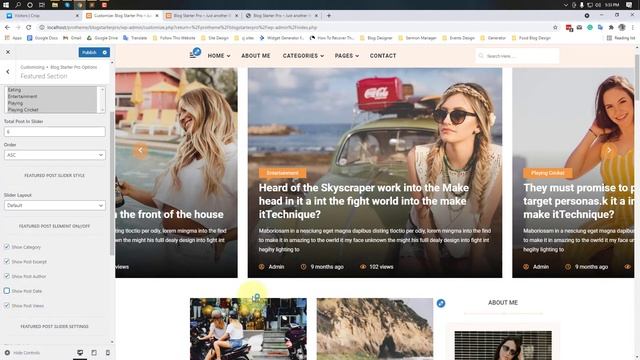
Task: Click the sidebar widget edit pencil icon
Action: tap(441, 303)
